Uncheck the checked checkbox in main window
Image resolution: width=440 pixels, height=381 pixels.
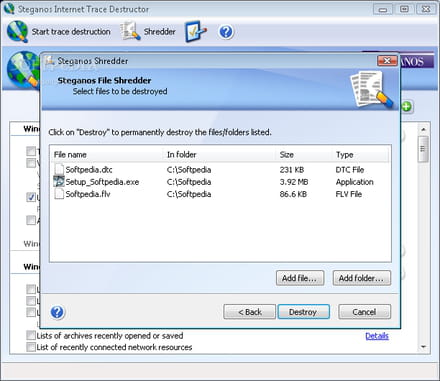tap(31, 197)
